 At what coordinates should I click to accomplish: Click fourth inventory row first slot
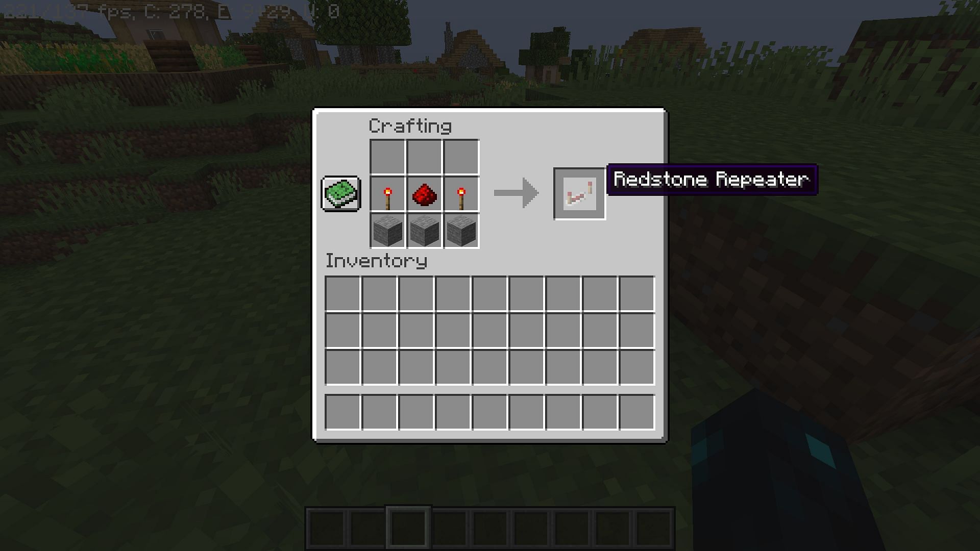pyautogui.click(x=344, y=412)
